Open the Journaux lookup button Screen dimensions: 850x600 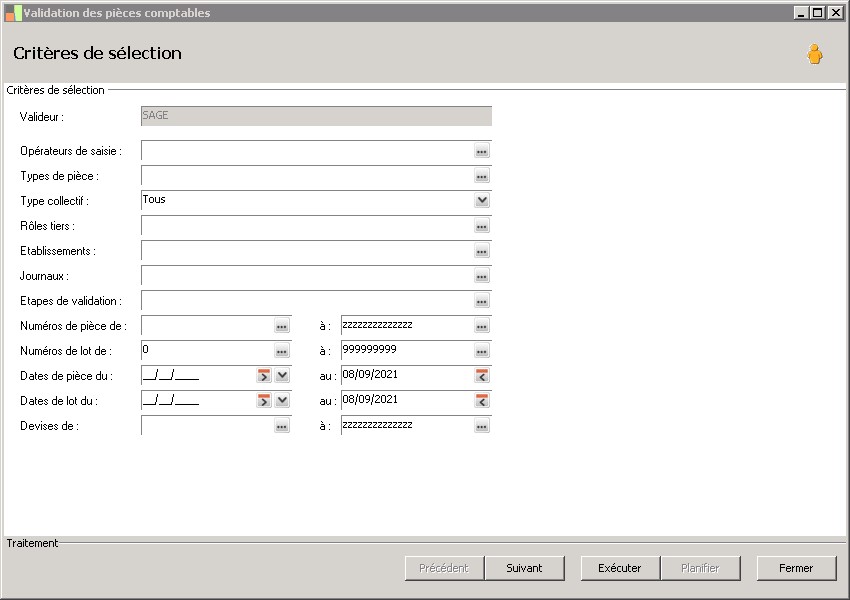pyautogui.click(x=481, y=276)
